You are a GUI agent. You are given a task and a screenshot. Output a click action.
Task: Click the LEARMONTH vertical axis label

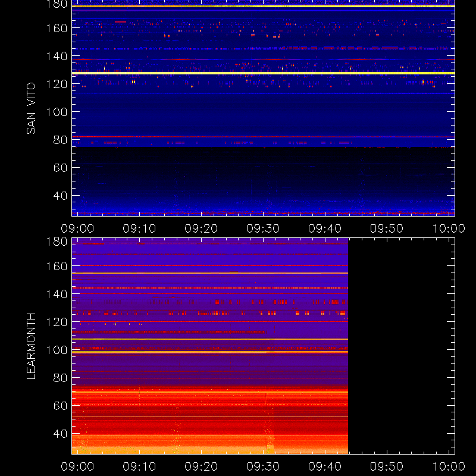[x=32, y=346]
